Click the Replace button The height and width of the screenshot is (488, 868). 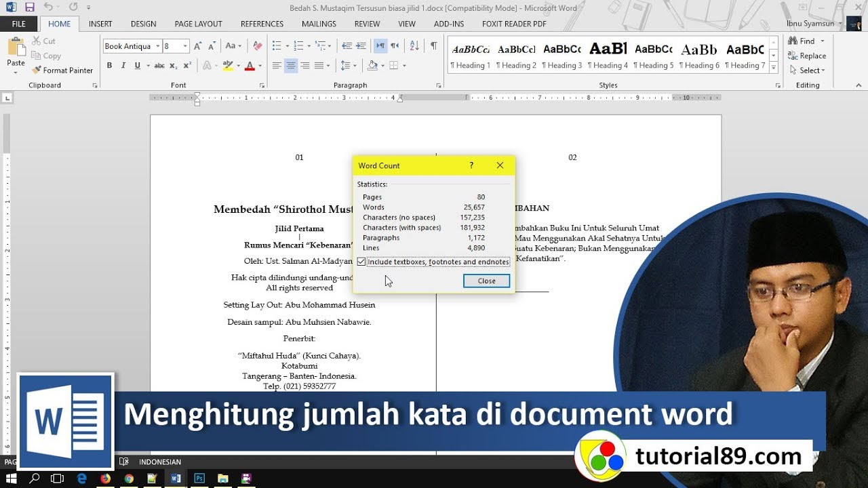(x=807, y=56)
